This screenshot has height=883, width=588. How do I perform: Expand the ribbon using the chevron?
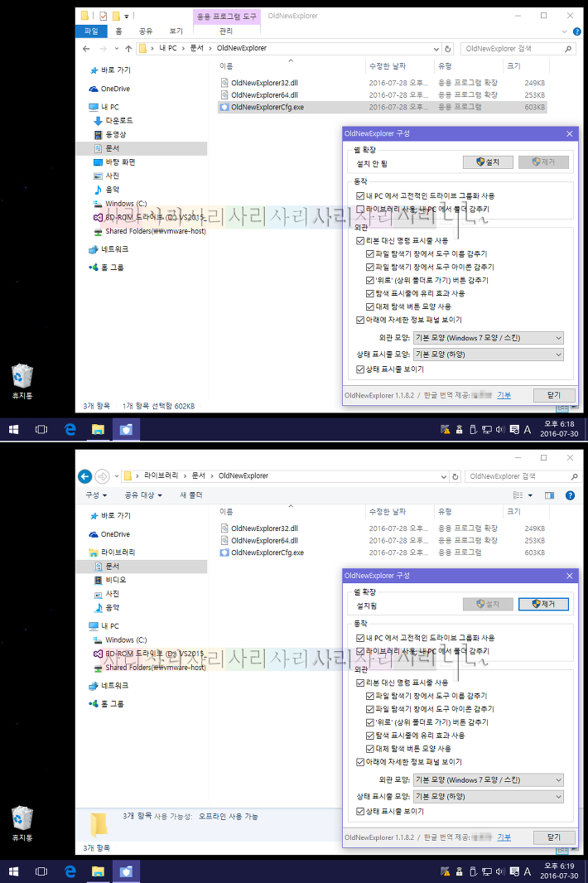[x=564, y=31]
